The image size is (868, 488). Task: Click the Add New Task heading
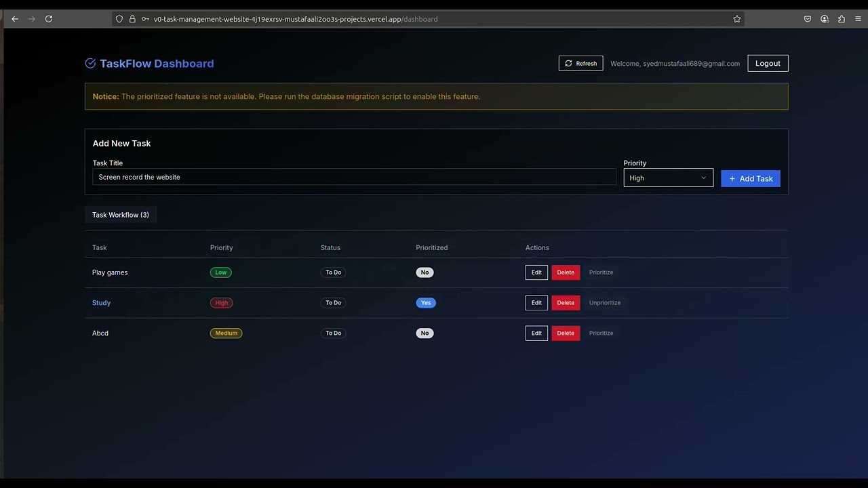point(121,143)
